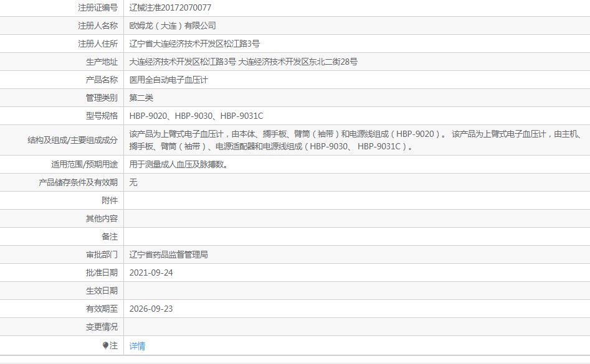Select the 无 value for storage conditions
The height and width of the screenshot is (364, 590).
tap(133, 182)
